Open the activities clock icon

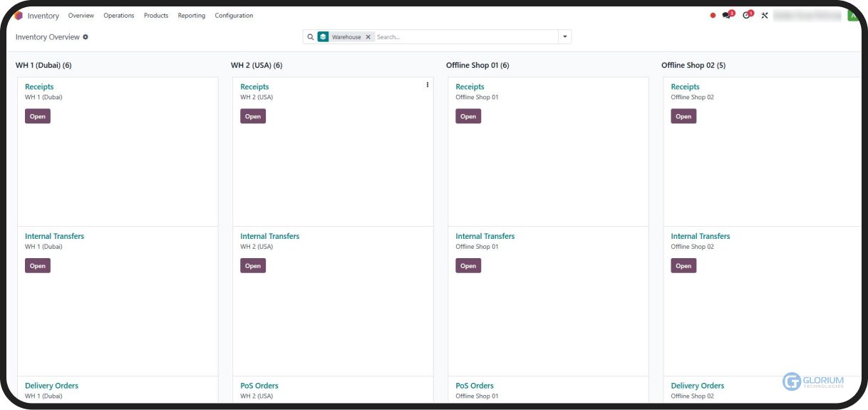(x=746, y=15)
